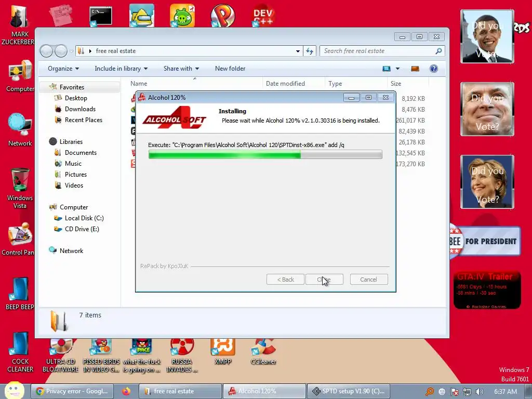Screen dimensions: 532x399
Task: Select Pictures library in navigation pane
Action: click(x=76, y=175)
